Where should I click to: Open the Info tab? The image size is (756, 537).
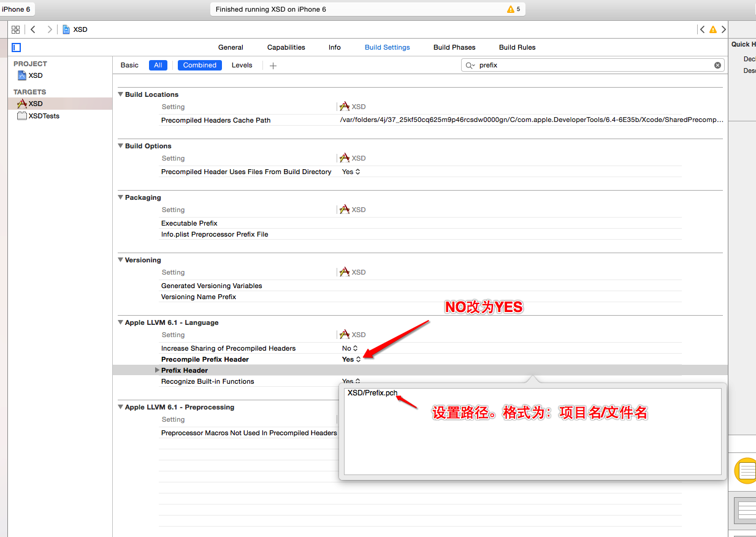point(335,47)
